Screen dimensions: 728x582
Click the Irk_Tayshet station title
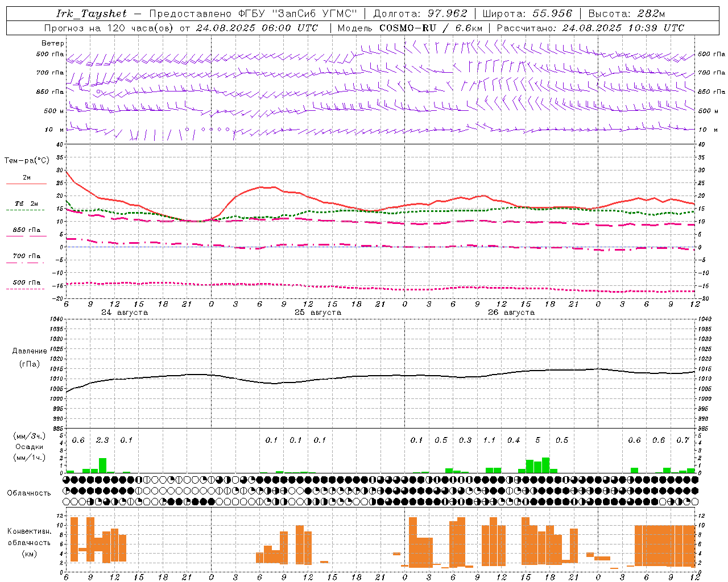[92, 14]
